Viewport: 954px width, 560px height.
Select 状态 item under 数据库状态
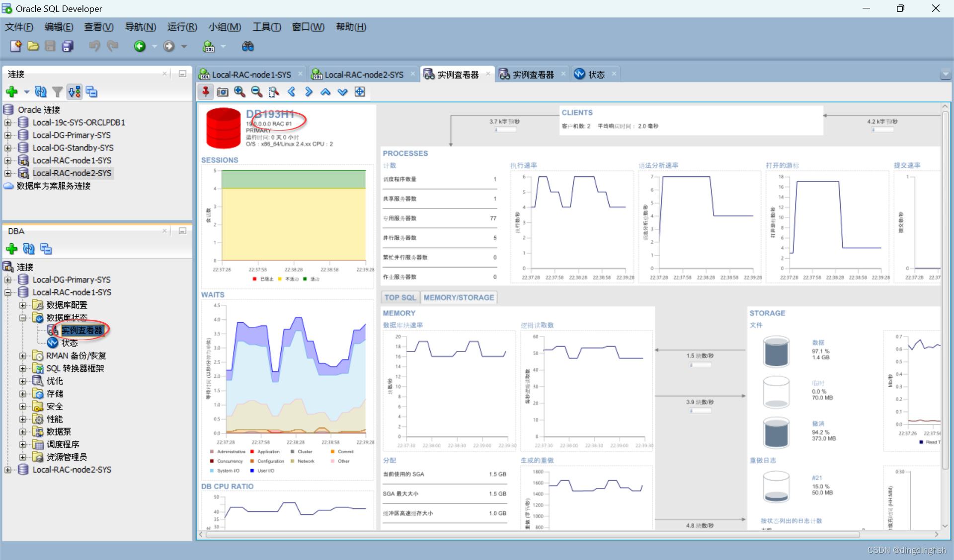[70, 343]
